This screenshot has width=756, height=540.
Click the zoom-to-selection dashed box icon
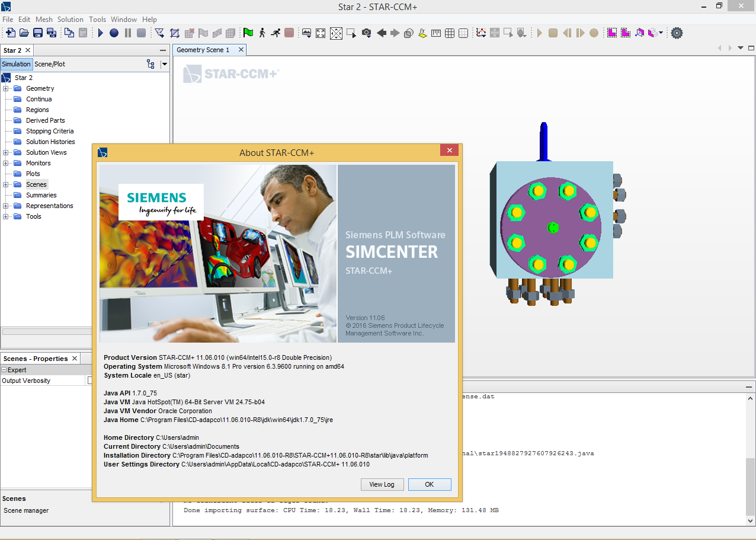click(x=352, y=33)
